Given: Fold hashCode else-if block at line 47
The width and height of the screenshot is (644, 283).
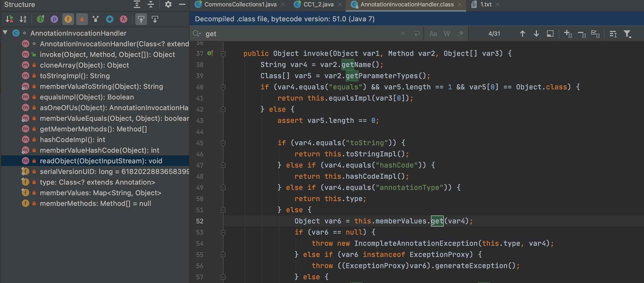Looking at the screenshot, I should 223,165.
